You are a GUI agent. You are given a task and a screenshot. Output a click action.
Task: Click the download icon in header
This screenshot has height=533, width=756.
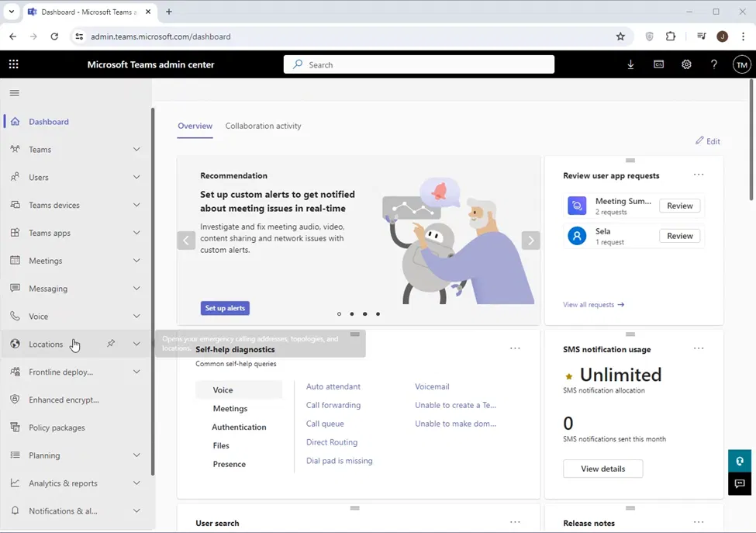click(x=630, y=64)
